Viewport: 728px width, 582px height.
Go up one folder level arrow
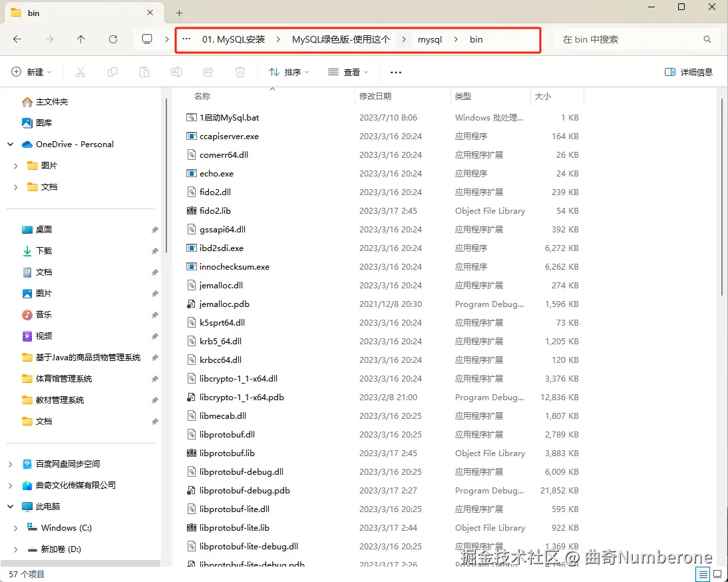coord(81,39)
